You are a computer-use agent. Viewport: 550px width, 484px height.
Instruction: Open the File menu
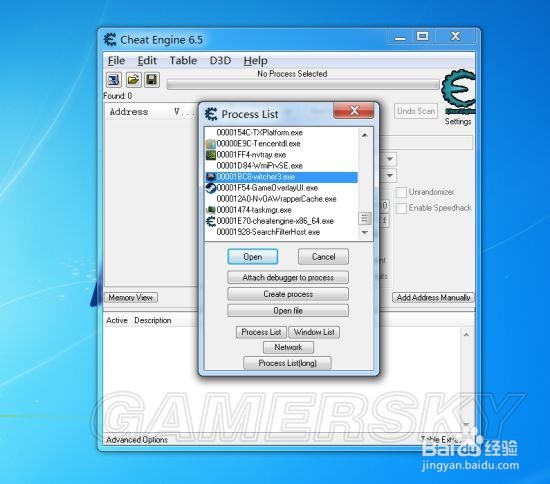point(116,61)
